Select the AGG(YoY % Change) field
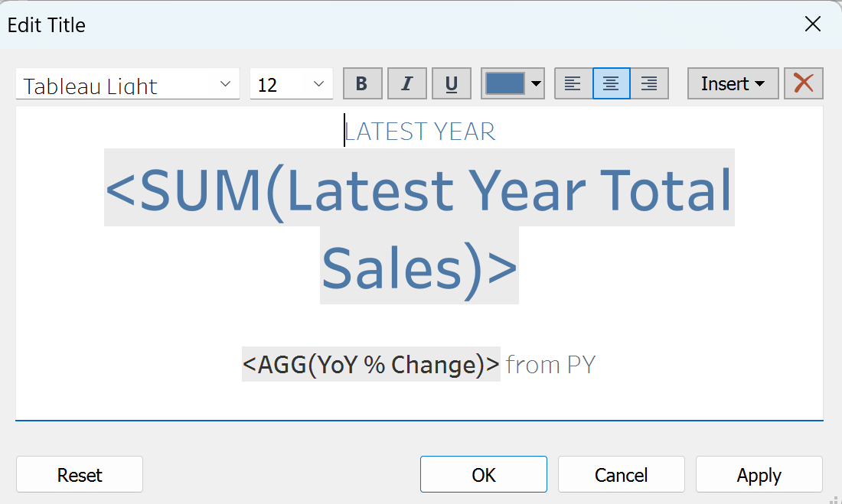 (x=371, y=364)
